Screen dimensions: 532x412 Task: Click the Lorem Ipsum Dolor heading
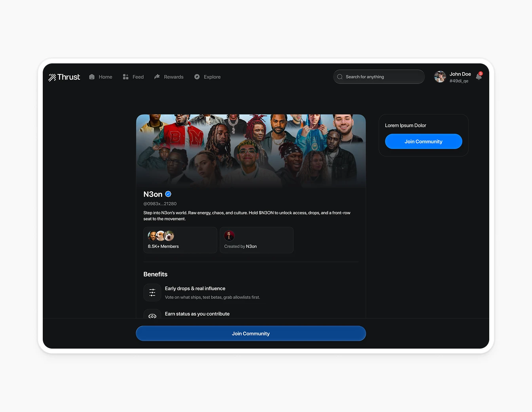405,126
